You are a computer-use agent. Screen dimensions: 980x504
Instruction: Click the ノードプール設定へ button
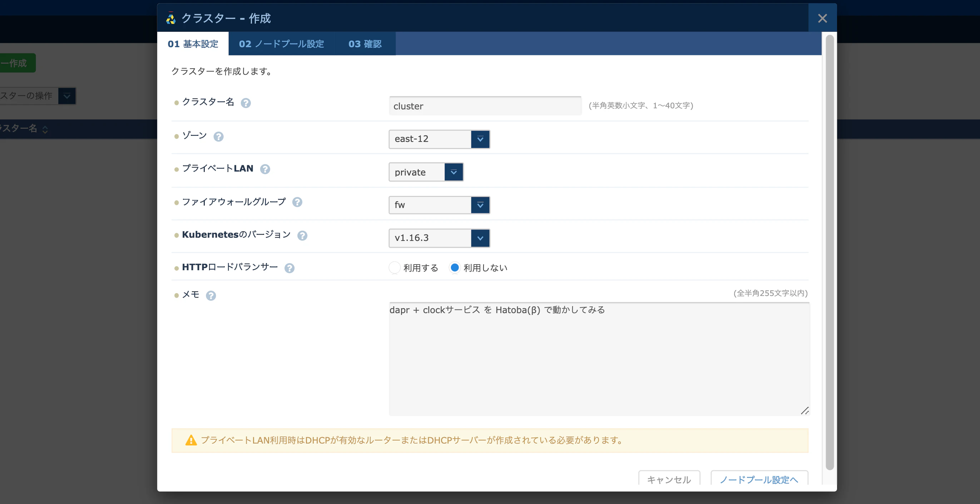click(x=759, y=479)
